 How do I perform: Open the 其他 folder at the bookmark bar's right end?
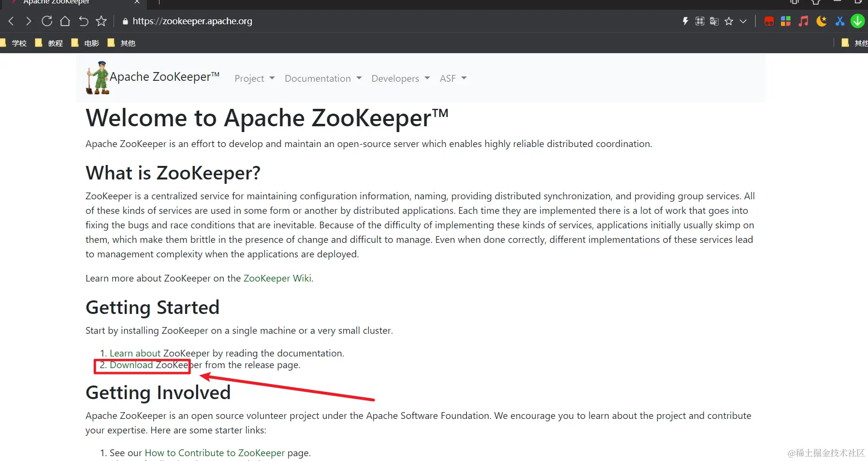click(x=854, y=43)
